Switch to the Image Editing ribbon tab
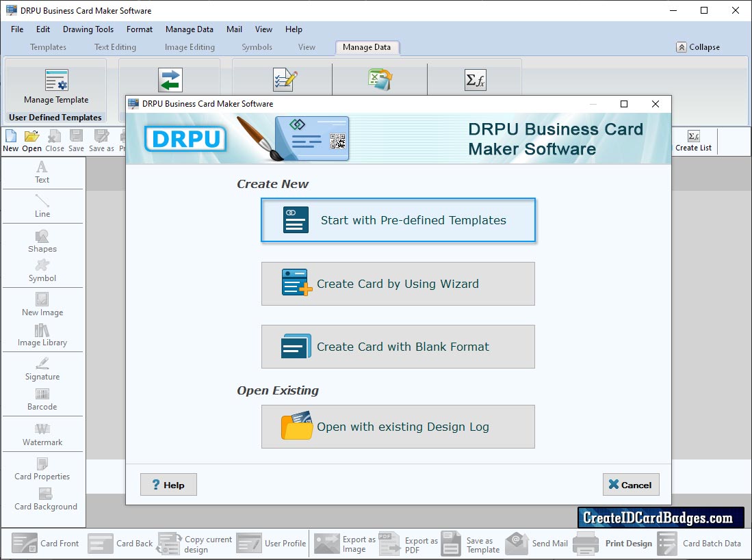752x560 pixels. [190, 47]
